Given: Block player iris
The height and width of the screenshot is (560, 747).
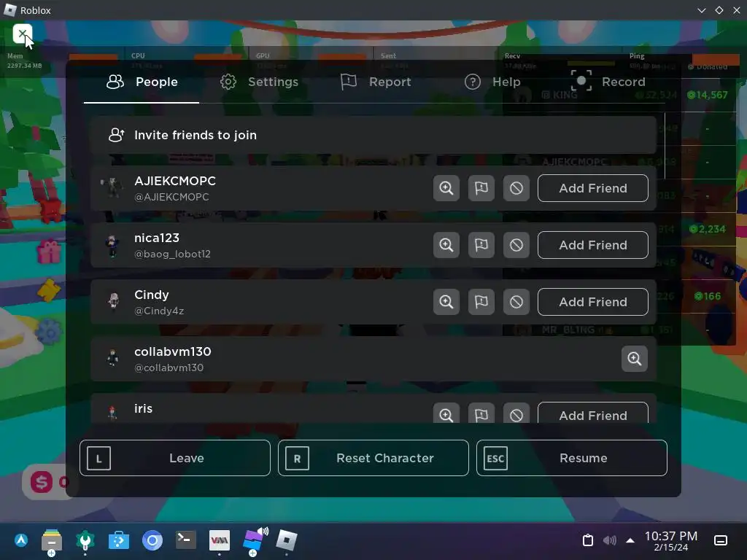Looking at the screenshot, I should 516,413.
